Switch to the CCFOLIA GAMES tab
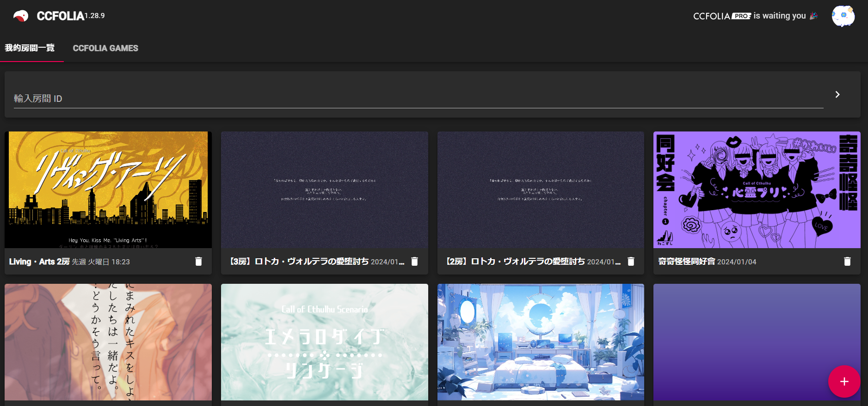The image size is (868, 406). pos(105,48)
